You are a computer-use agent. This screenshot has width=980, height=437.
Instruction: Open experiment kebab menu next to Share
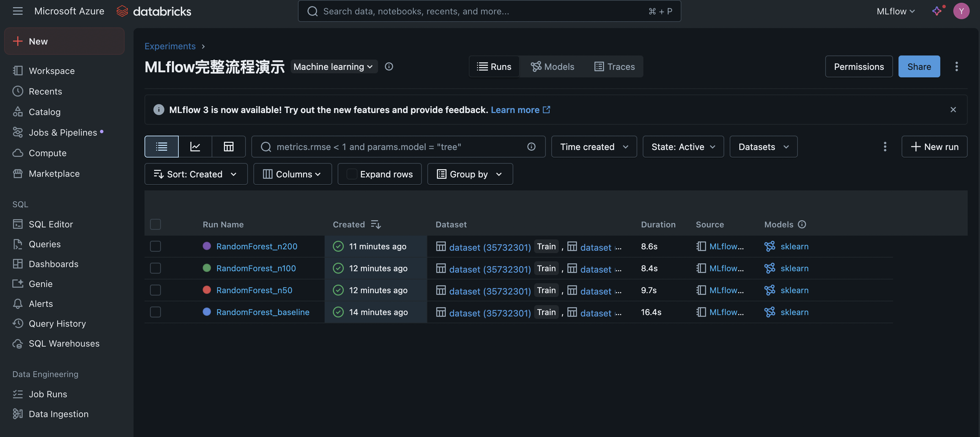coord(956,67)
